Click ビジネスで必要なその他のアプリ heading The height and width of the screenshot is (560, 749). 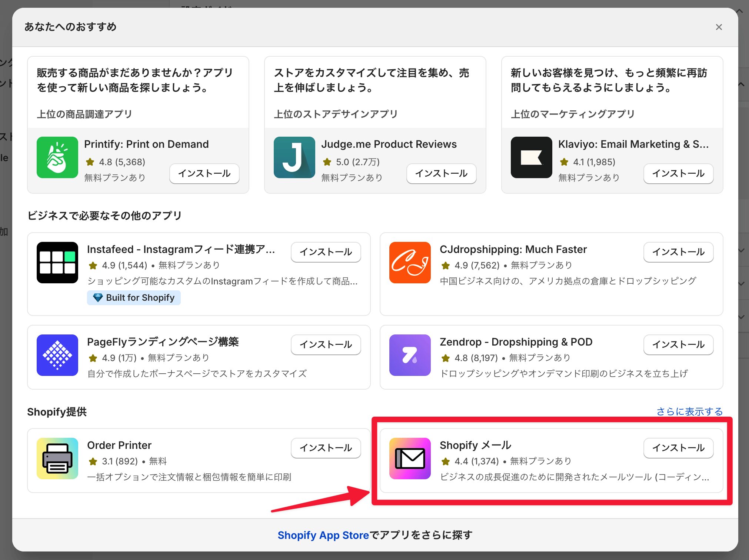pos(104,216)
